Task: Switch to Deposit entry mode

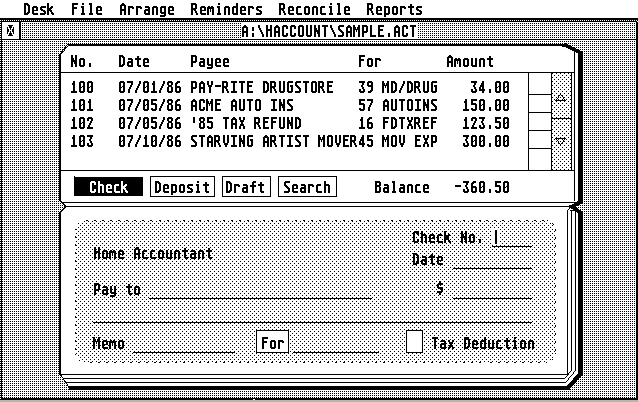Action: pos(182,187)
